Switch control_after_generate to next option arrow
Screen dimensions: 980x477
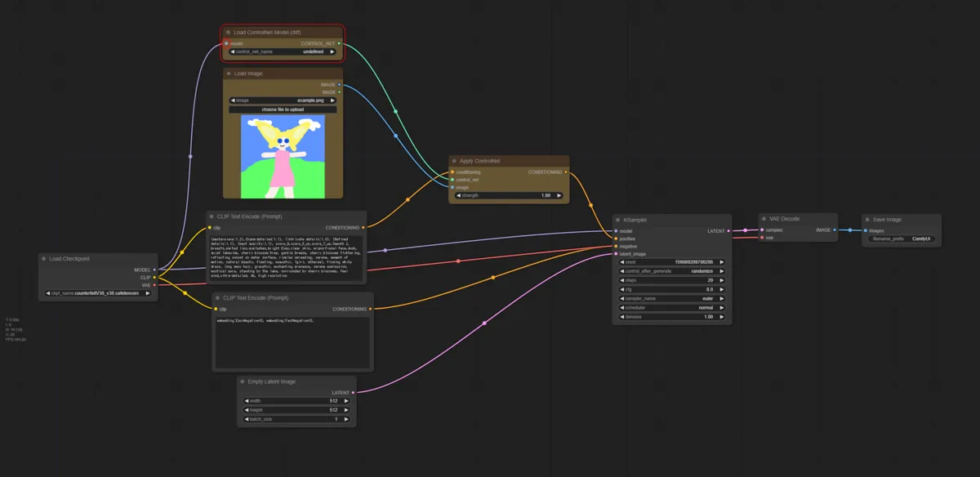721,271
